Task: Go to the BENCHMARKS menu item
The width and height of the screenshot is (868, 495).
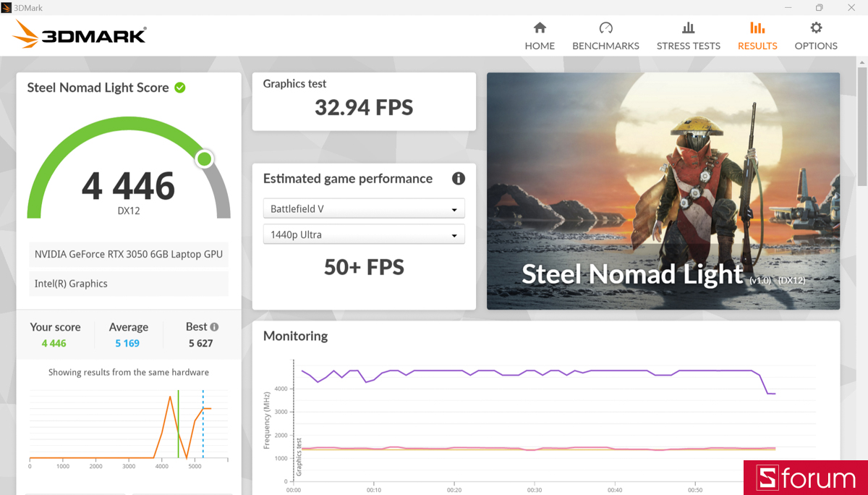Action: click(605, 46)
